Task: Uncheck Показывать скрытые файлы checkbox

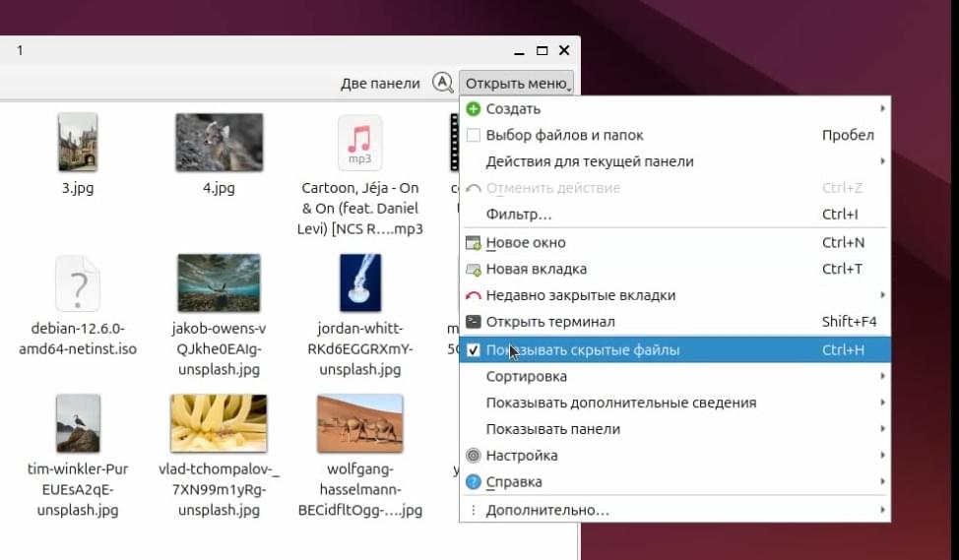Action: click(x=474, y=349)
